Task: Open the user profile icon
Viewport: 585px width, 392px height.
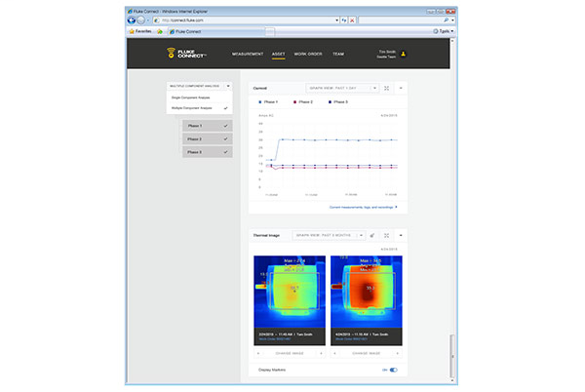Action: [x=404, y=54]
